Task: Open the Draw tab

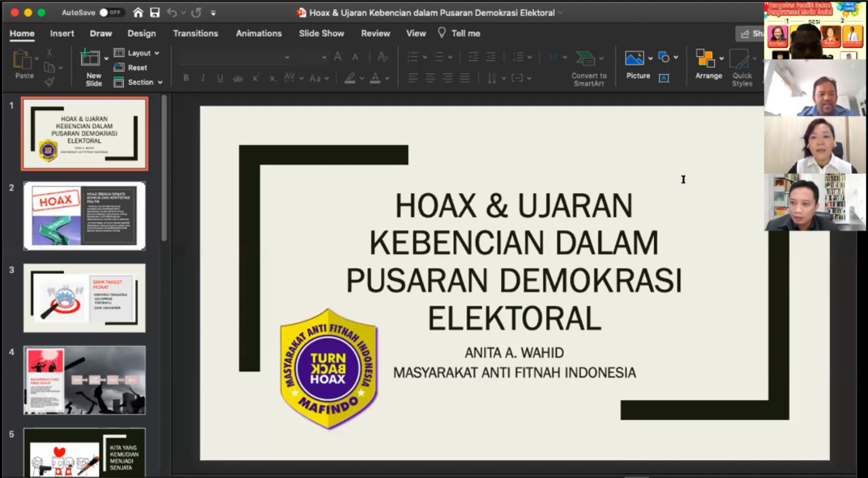Action: [x=101, y=33]
